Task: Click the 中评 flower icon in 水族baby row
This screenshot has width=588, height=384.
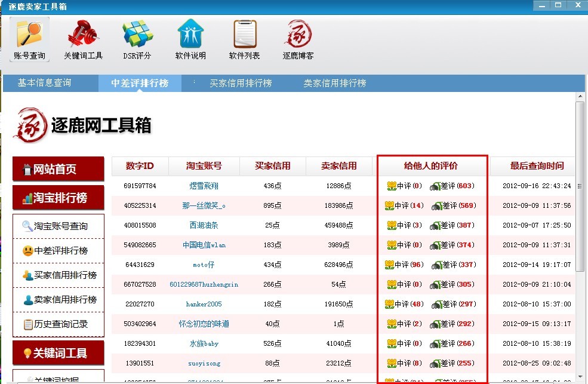Action: coord(392,343)
